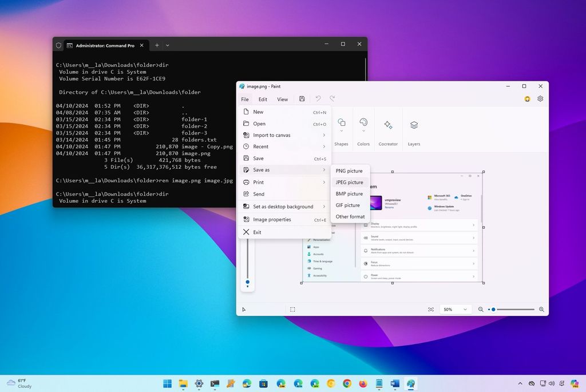Click the Copilot icon in Paint's title bar
The image size is (586, 392).
tap(526, 98)
